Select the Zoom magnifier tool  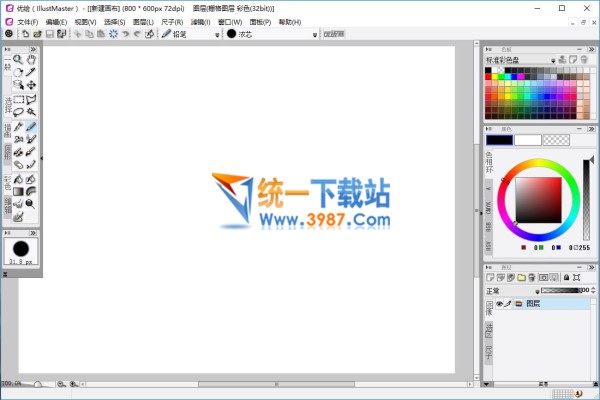(x=18, y=59)
